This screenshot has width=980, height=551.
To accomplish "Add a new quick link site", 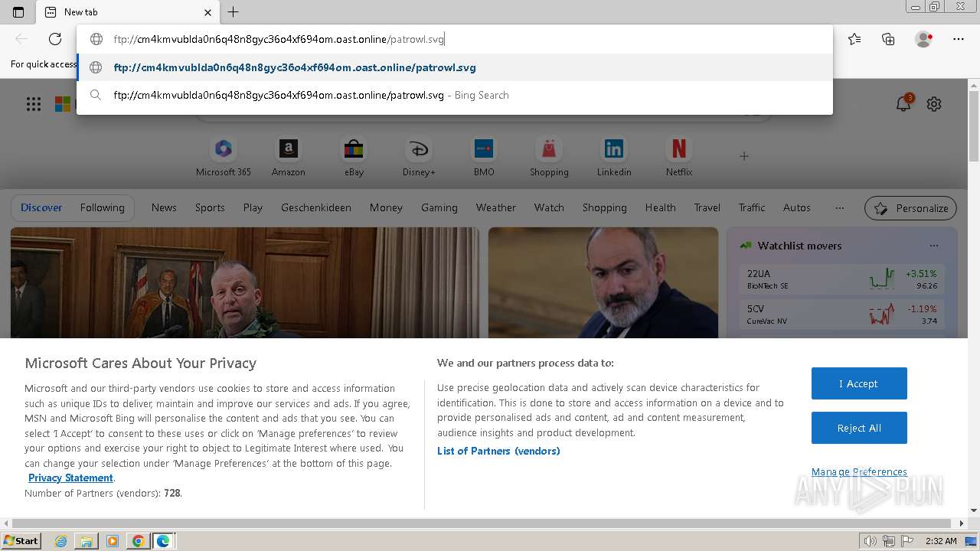I will 743,156.
